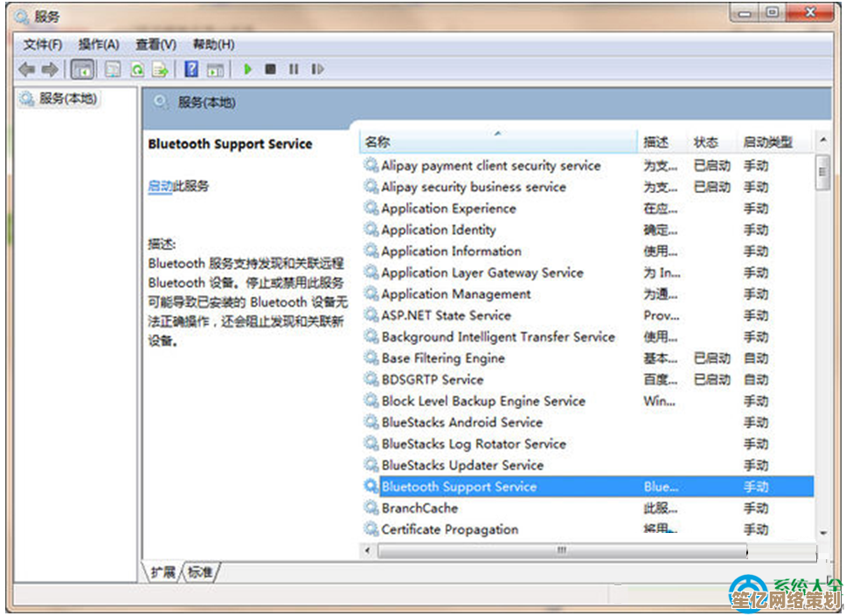The height and width of the screenshot is (616, 846).
Task: Sort list by the 启动类型 column header
Action: [767, 142]
